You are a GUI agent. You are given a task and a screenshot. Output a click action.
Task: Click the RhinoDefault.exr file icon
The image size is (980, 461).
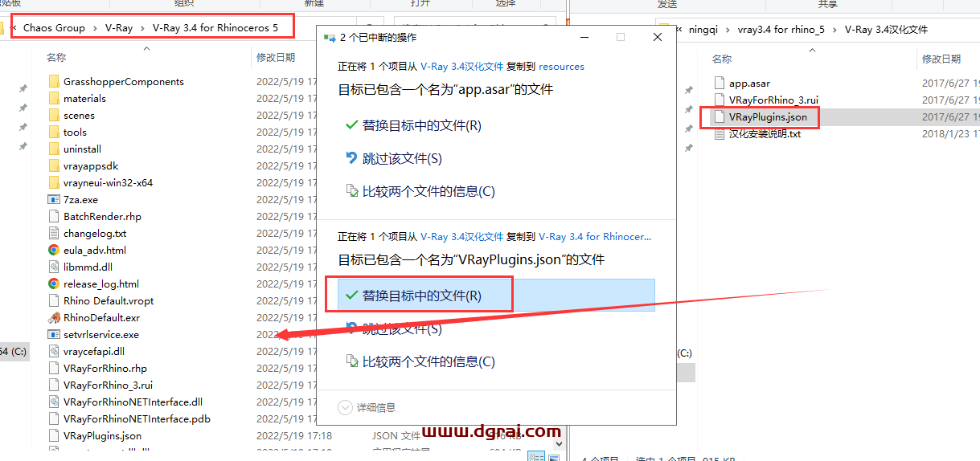pos(54,318)
